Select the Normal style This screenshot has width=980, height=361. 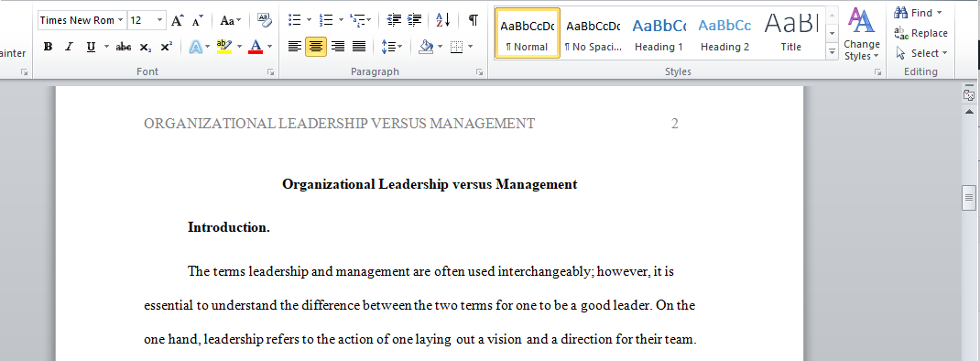tap(528, 33)
